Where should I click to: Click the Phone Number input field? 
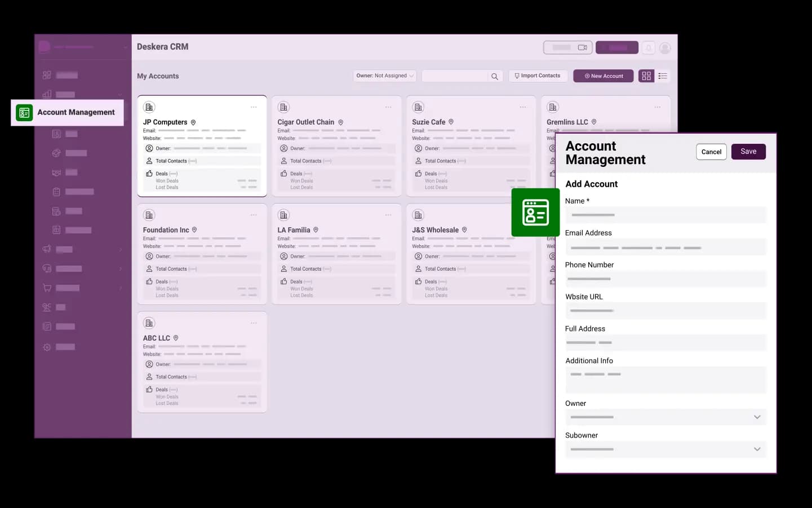pyautogui.click(x=666, y=279)
